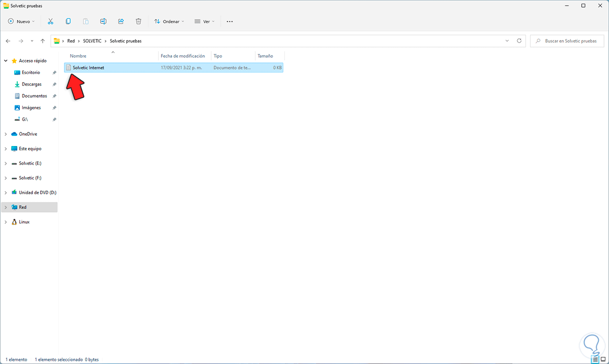Screen dimensions: 609x364
Task: Click the Buscar en Solvetic pruebas search box
Action: [567, 41]
